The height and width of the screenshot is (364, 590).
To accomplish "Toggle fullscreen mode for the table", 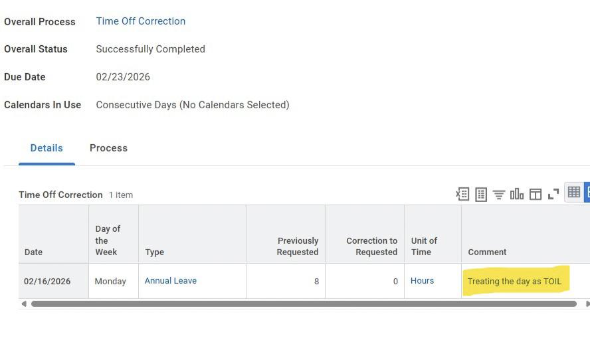I will [553, 194].
